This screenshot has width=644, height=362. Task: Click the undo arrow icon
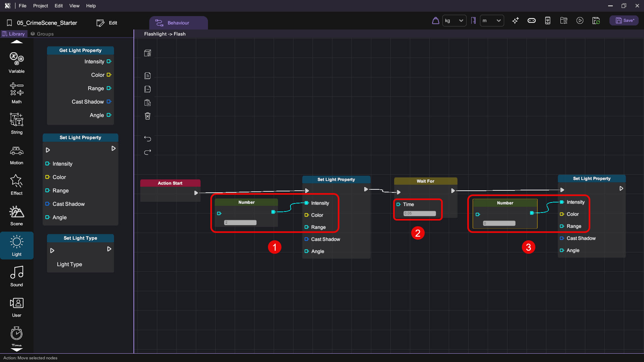(148, 138)
